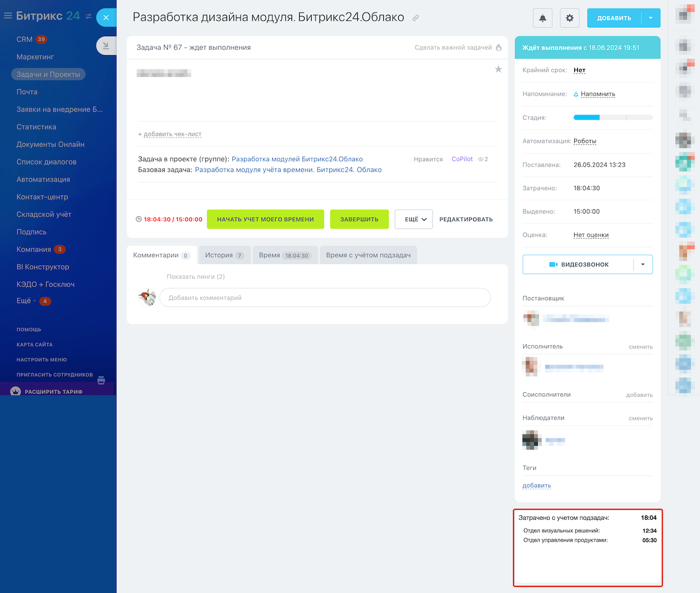Click your avatar beside the comment field
This screenshot has height=593, width=700.
(x=147, y=298)
